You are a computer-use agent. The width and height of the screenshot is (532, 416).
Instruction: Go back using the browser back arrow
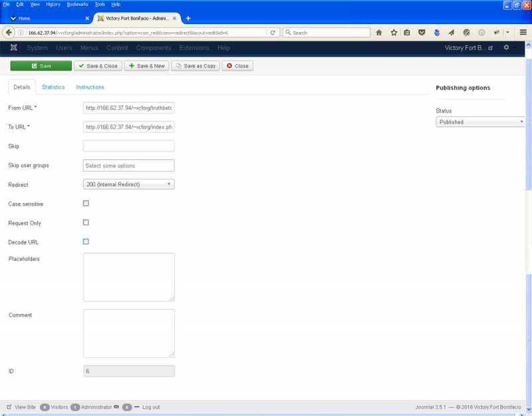(x=9, y=33)
